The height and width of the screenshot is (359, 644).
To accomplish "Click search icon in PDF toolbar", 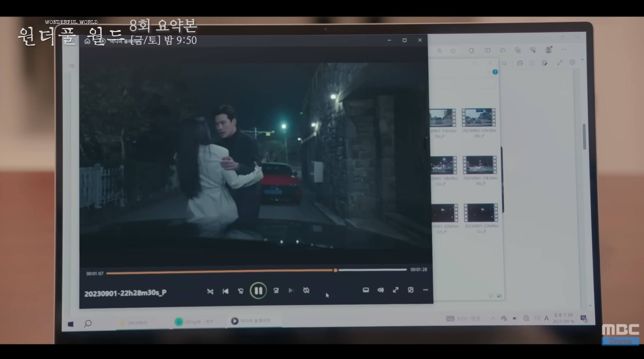I will coord(504,63).
